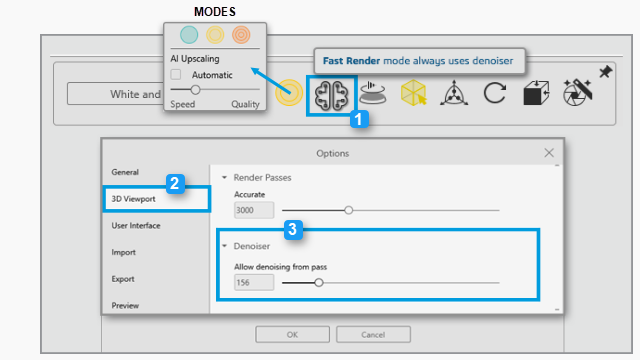The image size is (640, 360).
Task: Click the triangle axis gizmo icon
Action: click(454, 93)
